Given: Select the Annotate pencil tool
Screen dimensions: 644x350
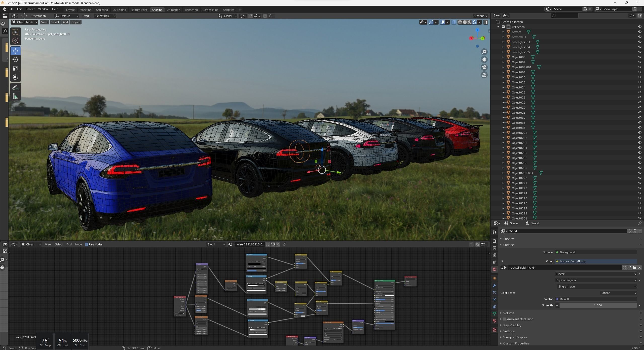Looking at the screenshot, I should [15, 87].
